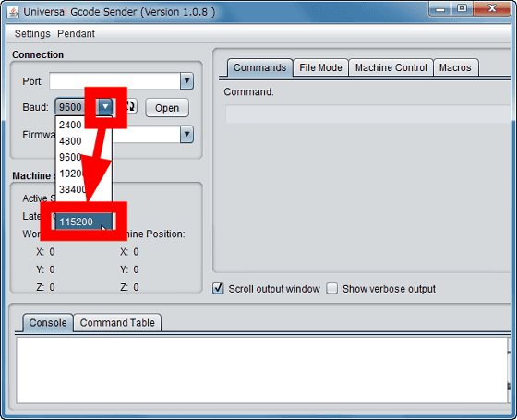Select 2400 from the baud list

84,125
